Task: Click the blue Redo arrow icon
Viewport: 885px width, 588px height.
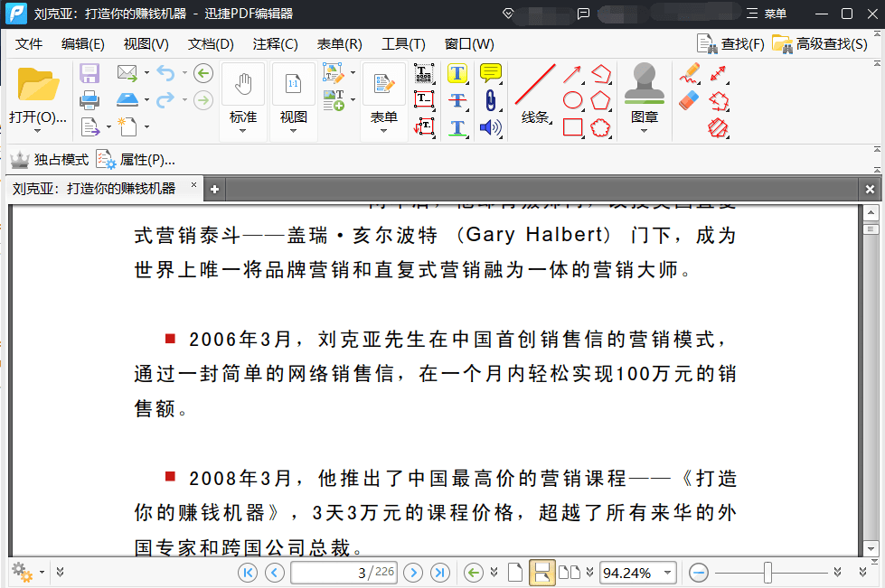Action: coord(165,100)
